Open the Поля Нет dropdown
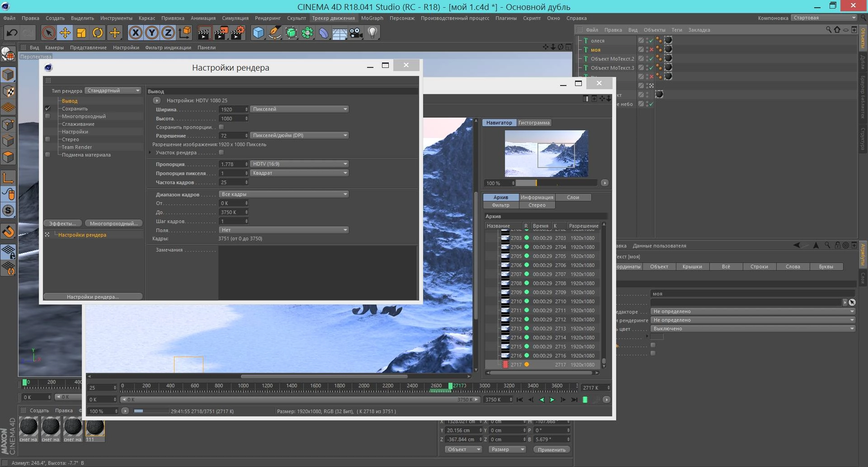Image resolution: width=868 pixels, height=467 pixels. tap(283, 230)
